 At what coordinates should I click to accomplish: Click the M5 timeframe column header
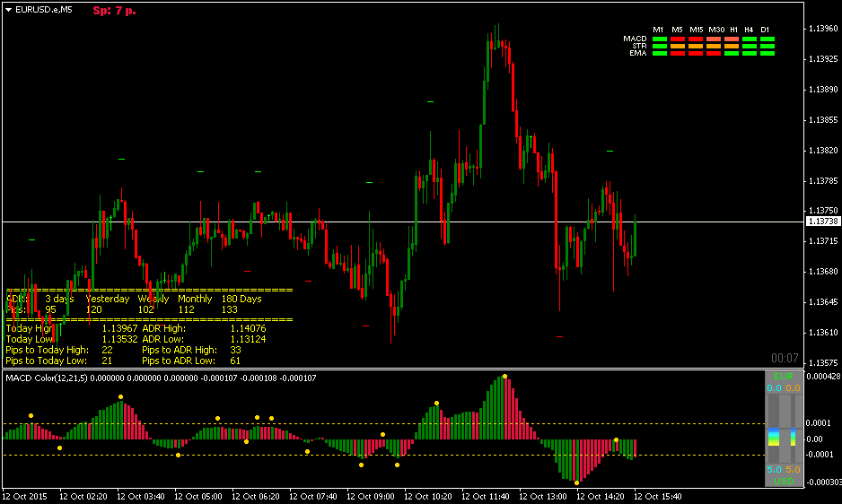pos(677,30)
